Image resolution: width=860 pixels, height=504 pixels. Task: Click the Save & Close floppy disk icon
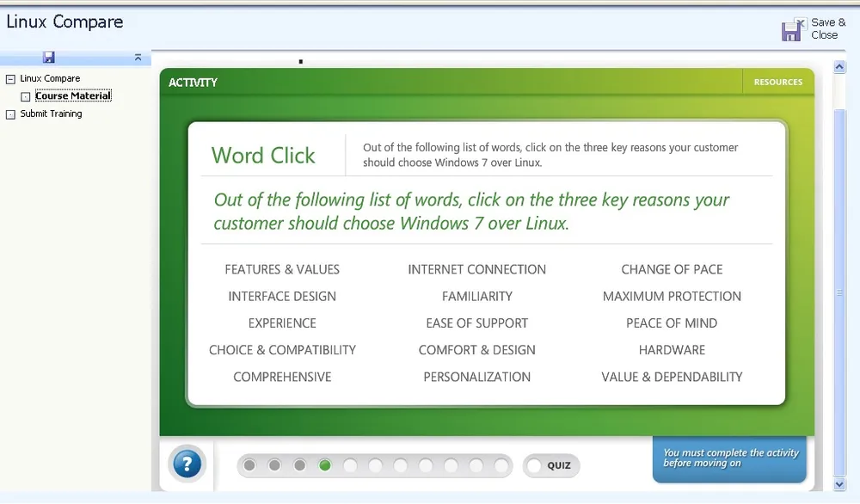(792, 30)
